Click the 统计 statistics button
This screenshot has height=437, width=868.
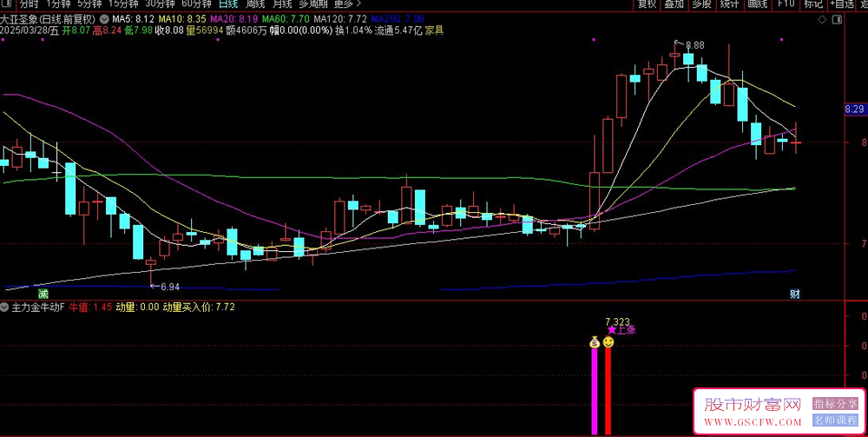click(730, 3)
